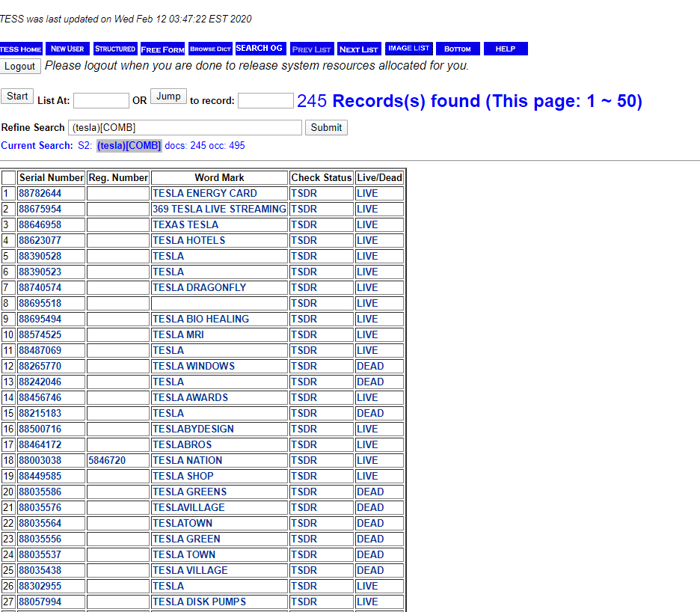
Task: Open serial number 88675954
Action: [x=40, y=209]
